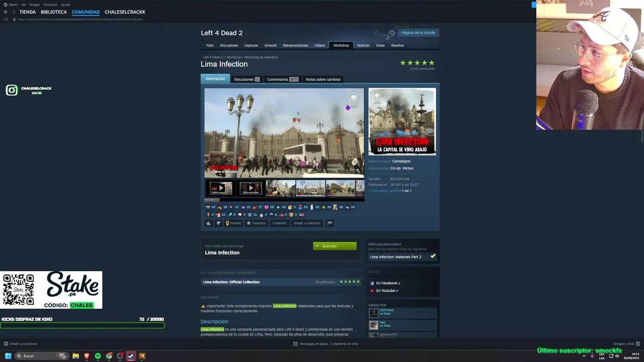Image resolution: width=644 pixels, height=362 pixels.
Task: Click the Premiar button
Action: click(233, 223)
